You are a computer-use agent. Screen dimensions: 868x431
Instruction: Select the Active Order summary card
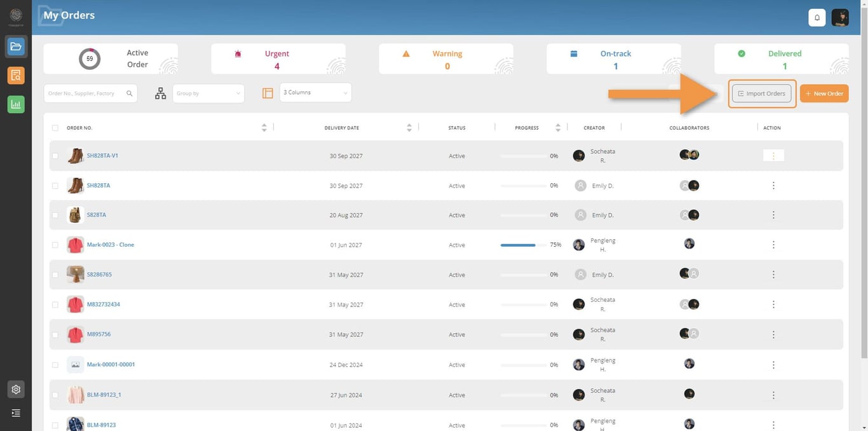click(x=111, y=58)
